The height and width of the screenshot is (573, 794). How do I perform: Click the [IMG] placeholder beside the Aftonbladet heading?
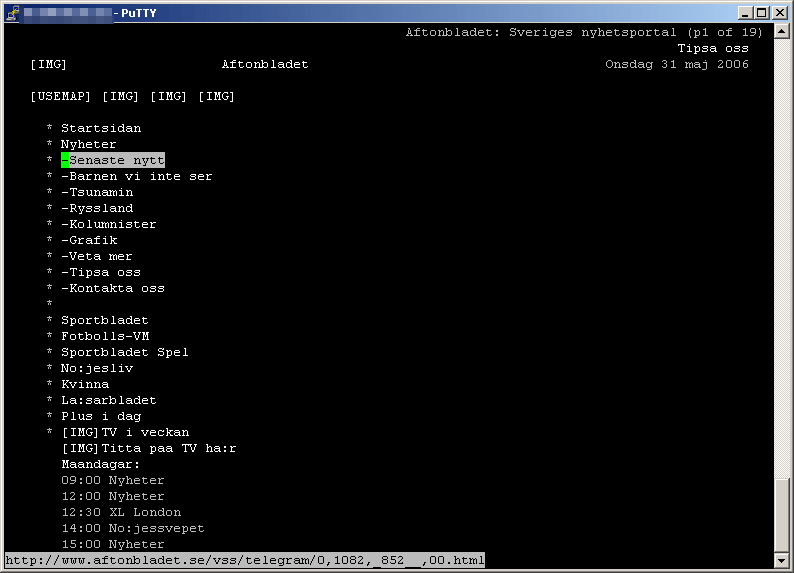point(49,64)
